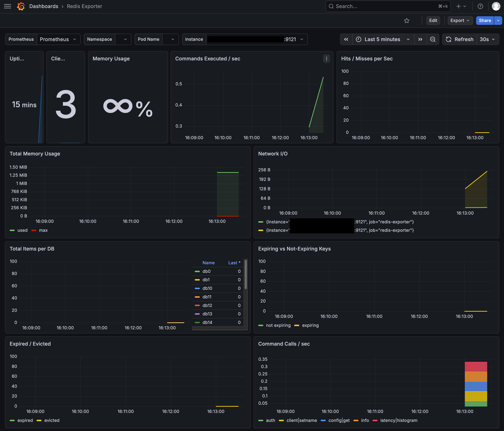Open Commands Executed panel menu dots
Viewport: 504px width, 431px height.
click(x=326, y=59)
